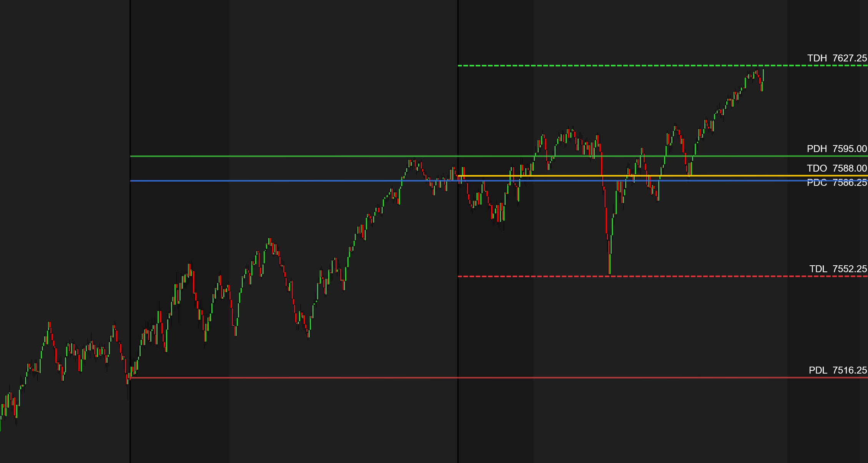Screen dimensions: 868x463
Task: Click the PDC 7586.25 price label
Action: pyautogui.click(x=837, y=183)
